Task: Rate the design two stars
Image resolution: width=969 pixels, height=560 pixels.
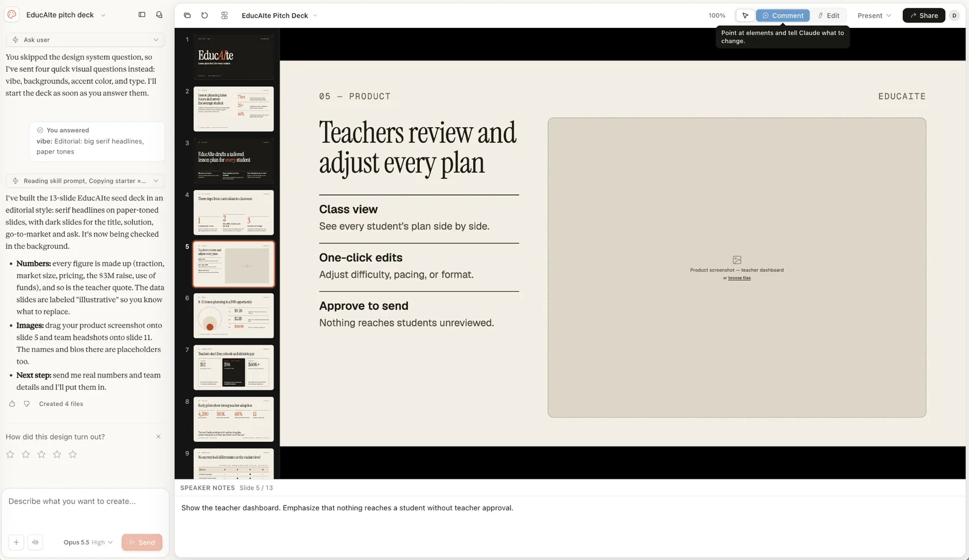Action: 26,454
